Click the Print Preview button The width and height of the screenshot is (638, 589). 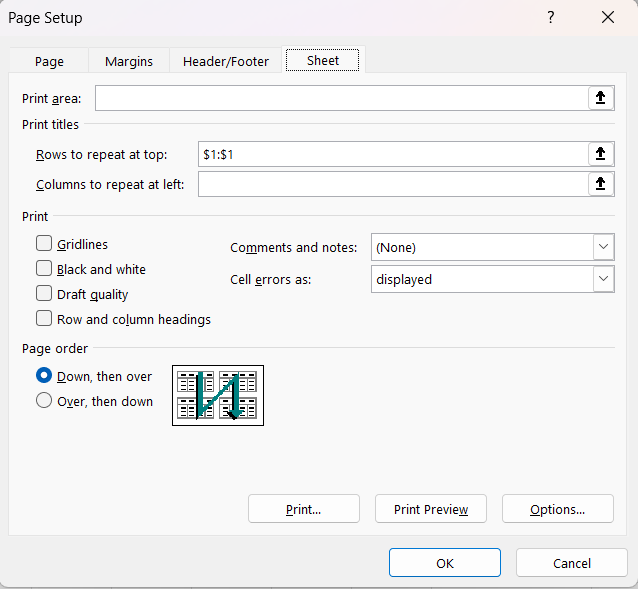pyautogui.click(x=430, y=509)
